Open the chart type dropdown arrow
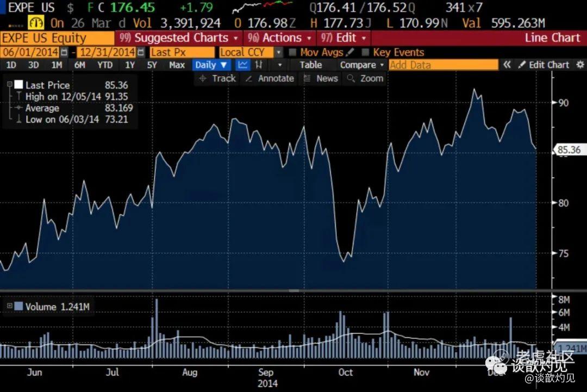Screen dimensions: 587x392 (x=280, y=65)
